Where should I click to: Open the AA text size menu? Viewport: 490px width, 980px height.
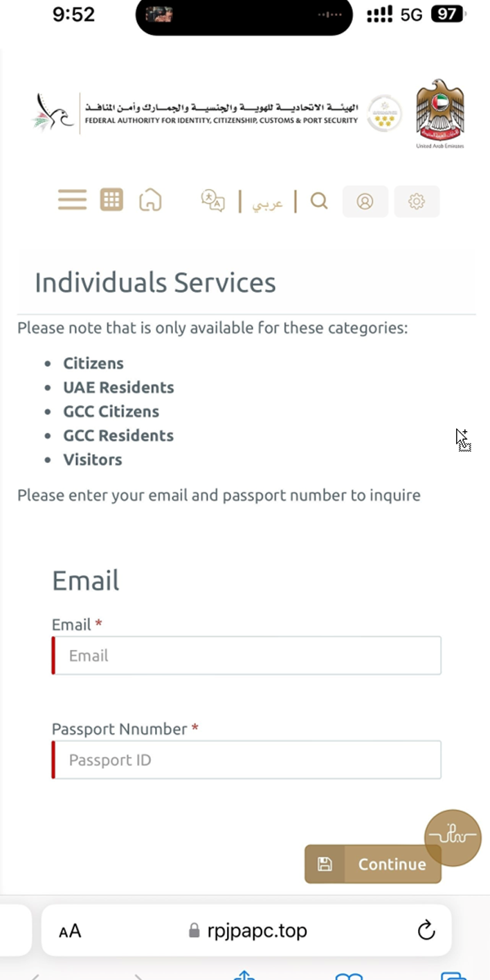click(x=70, y=931)
